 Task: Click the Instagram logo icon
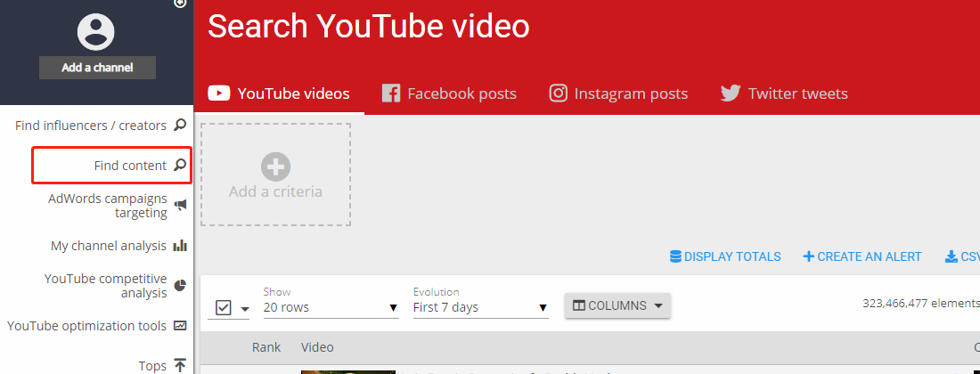(x=558, y=93)
